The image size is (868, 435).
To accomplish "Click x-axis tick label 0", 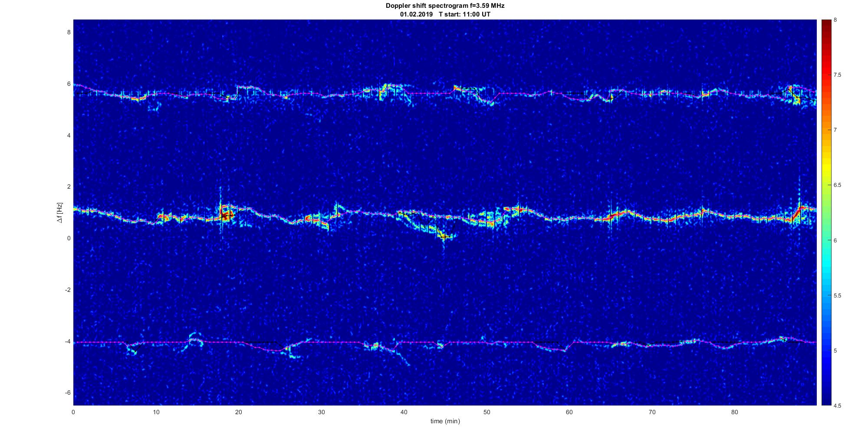I will click(73, 412).
